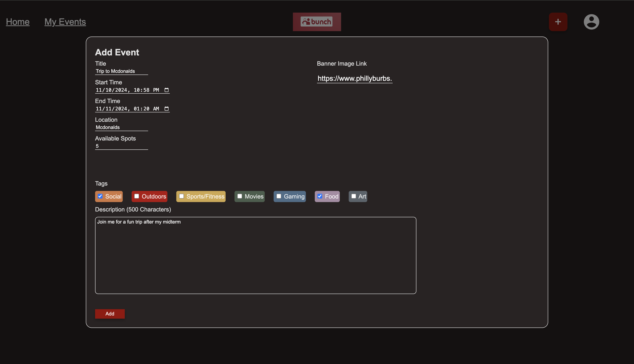
Task: Click the Available Spots field
Action: click(x=121, y=146)
